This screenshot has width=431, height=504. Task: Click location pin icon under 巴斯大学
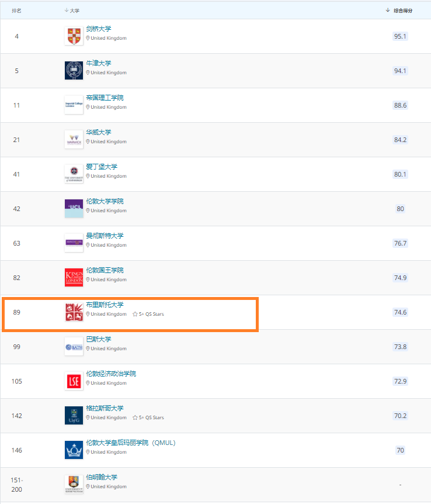tap(88, 348)
